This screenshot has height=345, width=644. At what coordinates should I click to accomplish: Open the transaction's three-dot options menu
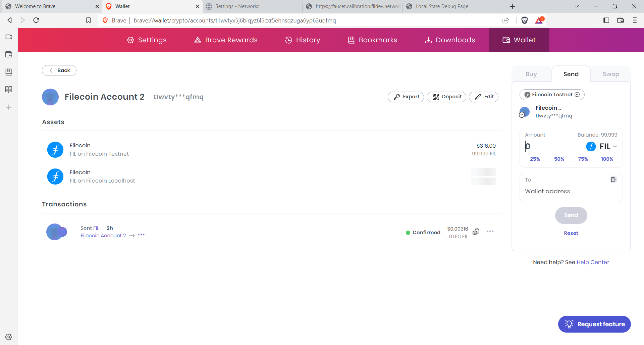pos(490,232)
